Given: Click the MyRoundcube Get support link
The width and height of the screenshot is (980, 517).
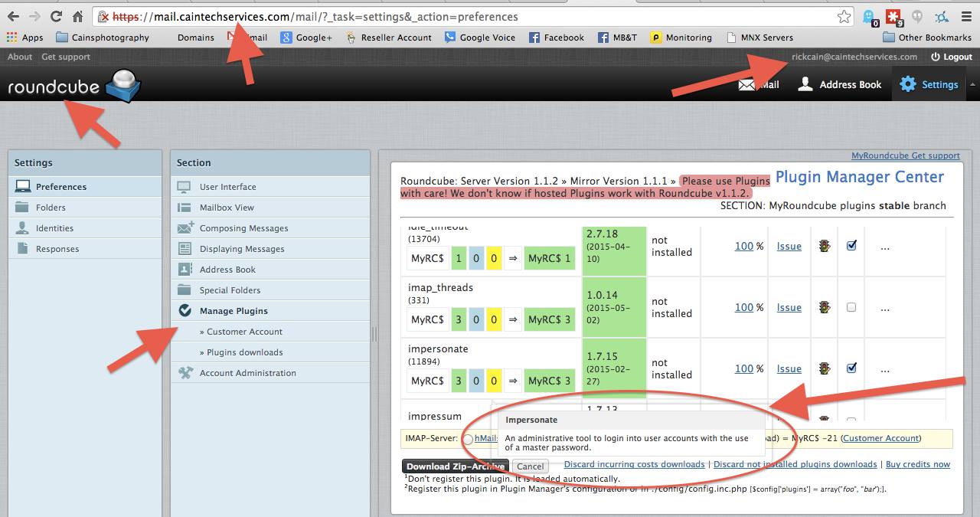Looking at the screenshot, I should [906, 155].
